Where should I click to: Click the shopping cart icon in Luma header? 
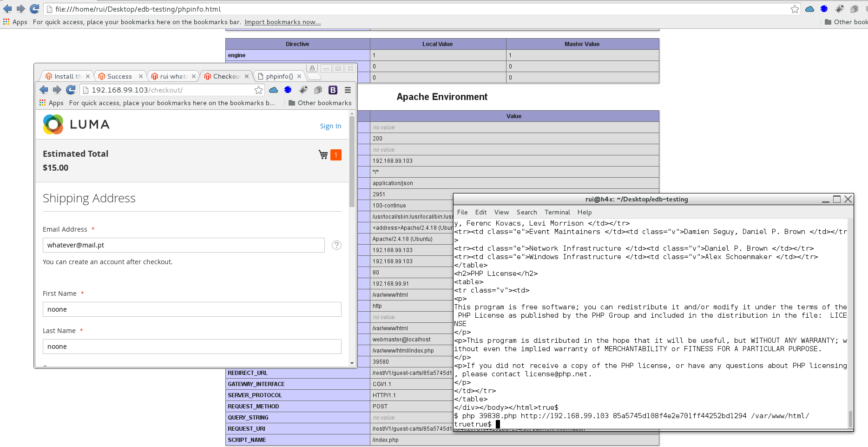coord(323,154)
